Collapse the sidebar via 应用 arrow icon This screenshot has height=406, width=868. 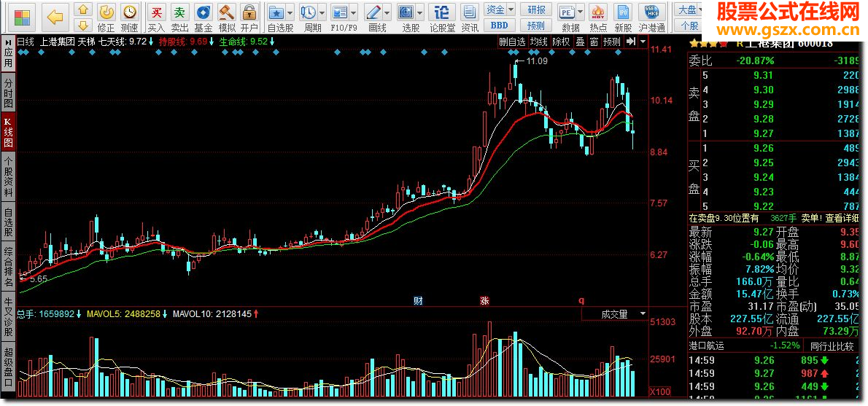coord(8,42)
